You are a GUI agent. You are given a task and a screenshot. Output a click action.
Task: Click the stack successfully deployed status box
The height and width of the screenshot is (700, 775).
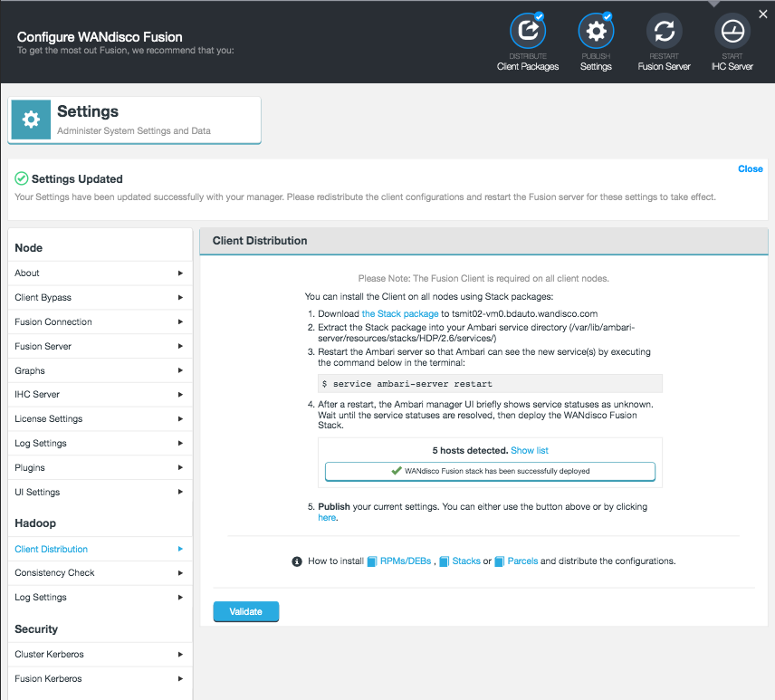490,471
